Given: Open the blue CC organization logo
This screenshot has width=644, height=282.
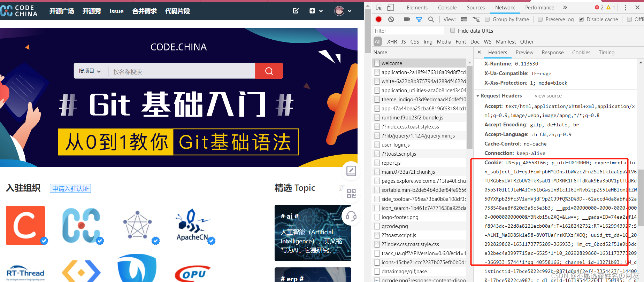Looking at the screenshot, I should pyautogui.click(x=82, y=225).
